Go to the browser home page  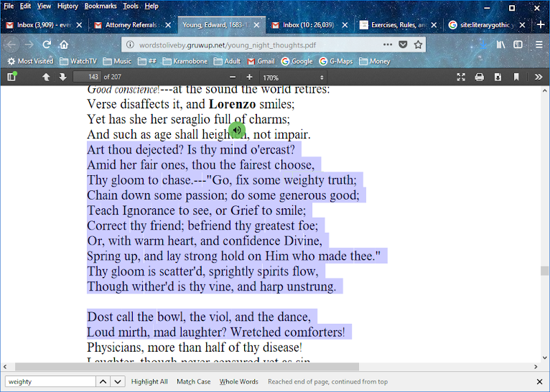point(64,45)
